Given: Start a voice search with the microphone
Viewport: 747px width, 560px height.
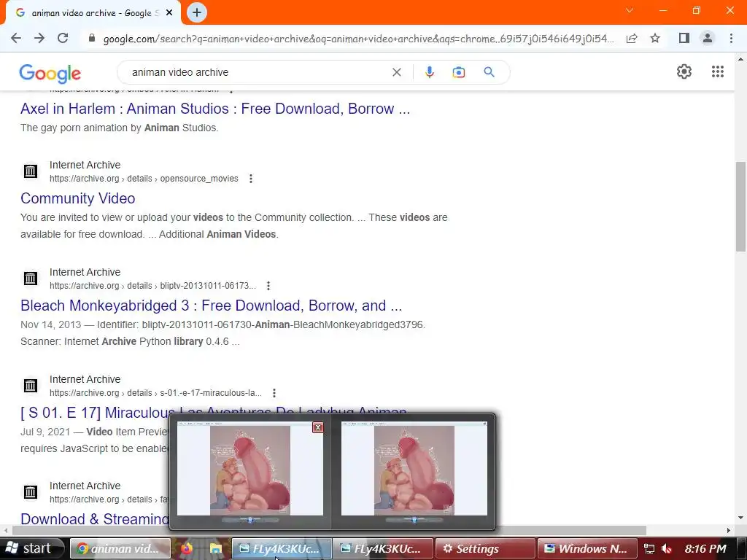Looking at the screenshot, I should (429, 72).
